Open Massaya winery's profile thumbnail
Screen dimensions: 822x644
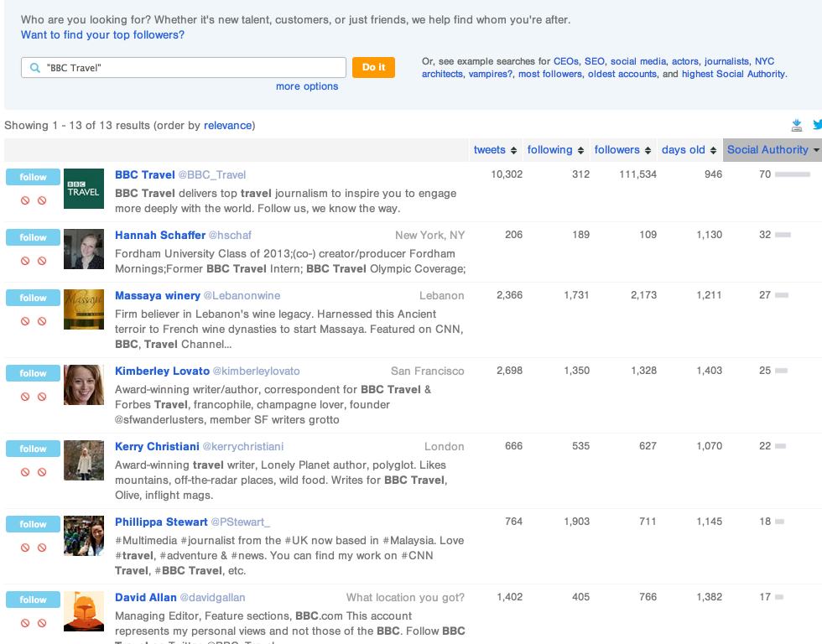(84, 309)
